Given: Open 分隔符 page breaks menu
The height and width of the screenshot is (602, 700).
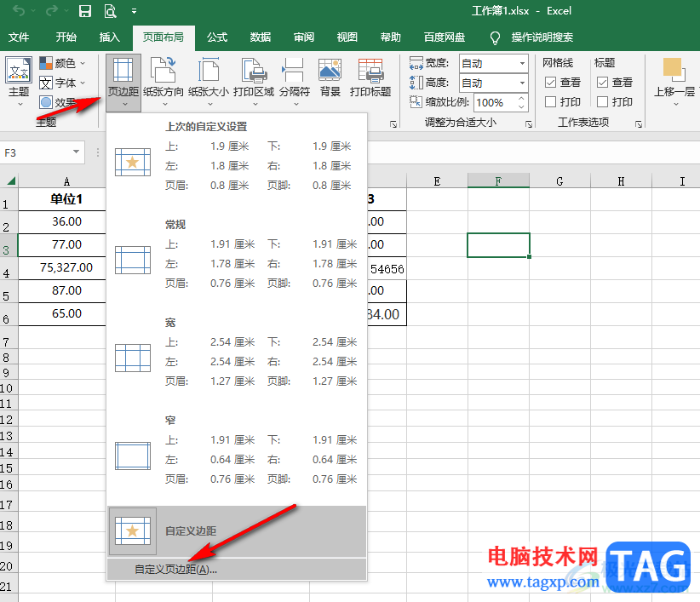Looking at the screenshot, I should pos(295,83).
